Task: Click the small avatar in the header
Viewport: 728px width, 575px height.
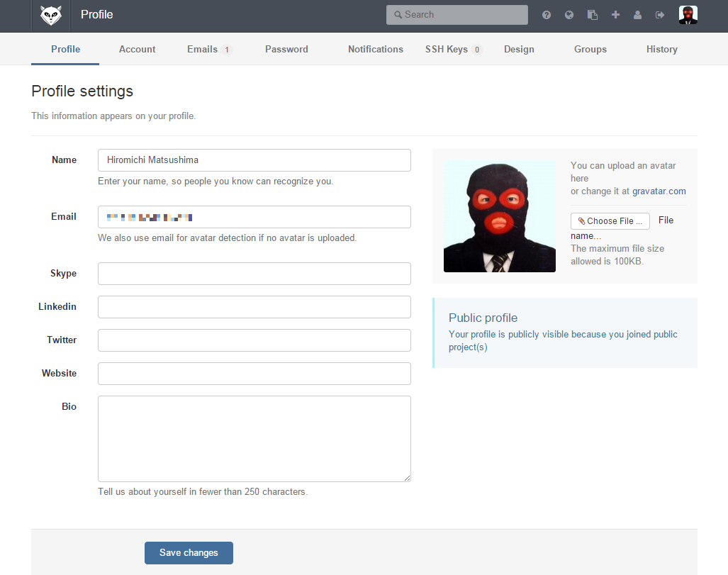Action: [x=688, y=15]
